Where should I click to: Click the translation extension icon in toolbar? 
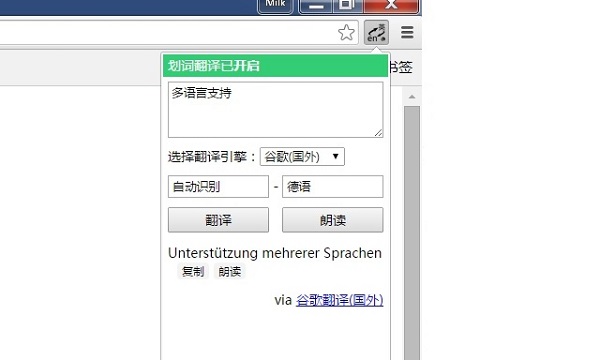coord(376,33)
